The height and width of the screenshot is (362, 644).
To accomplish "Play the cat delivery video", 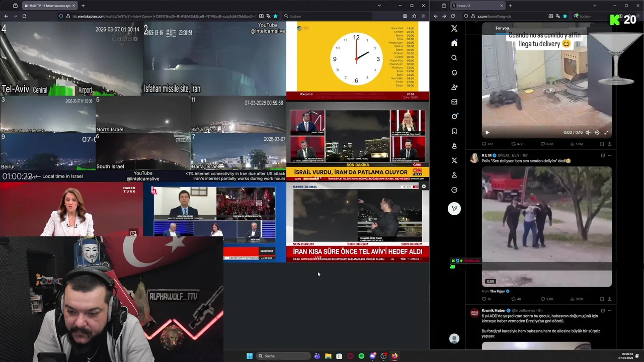I will coord(487,133).
